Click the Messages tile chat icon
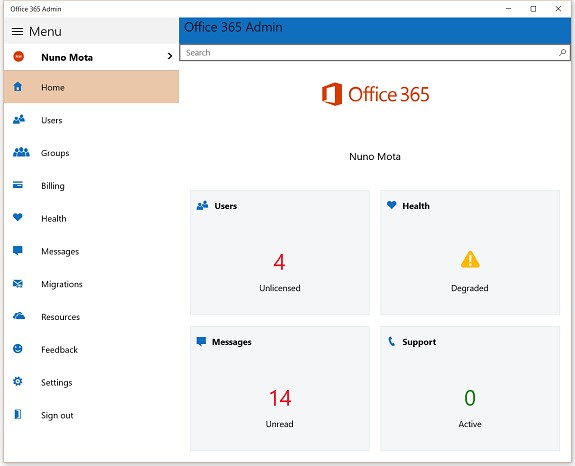 tap(201, 341)
